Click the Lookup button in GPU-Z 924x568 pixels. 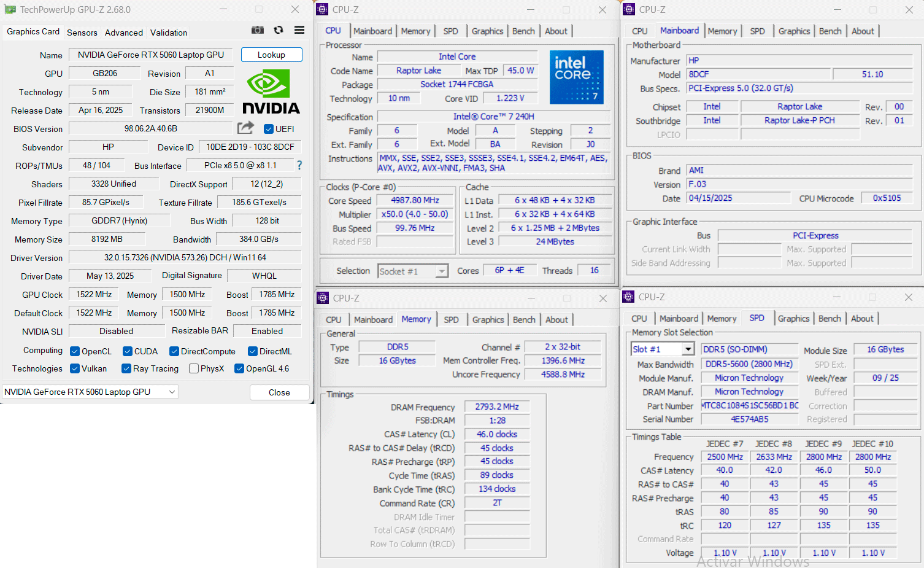coord(271,55)
